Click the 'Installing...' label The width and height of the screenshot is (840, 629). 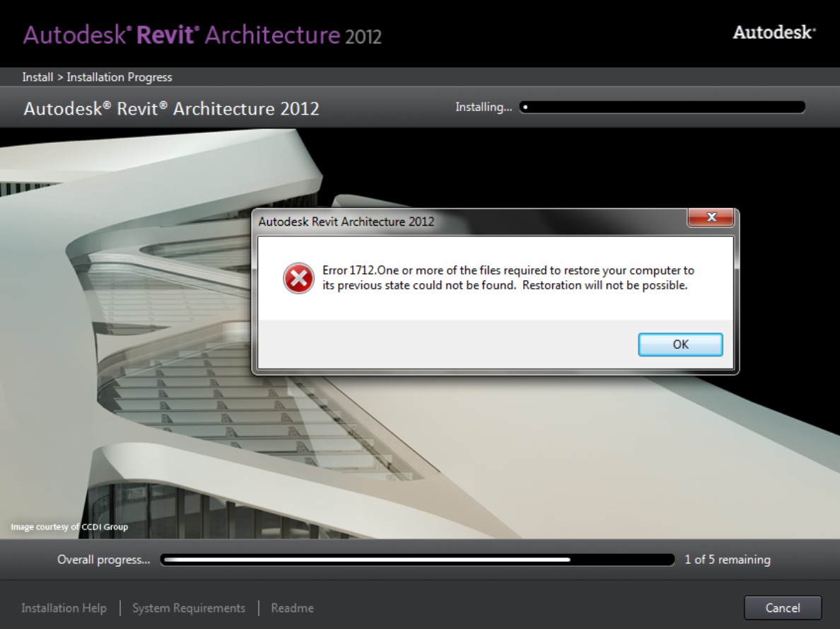coord(484,108)
